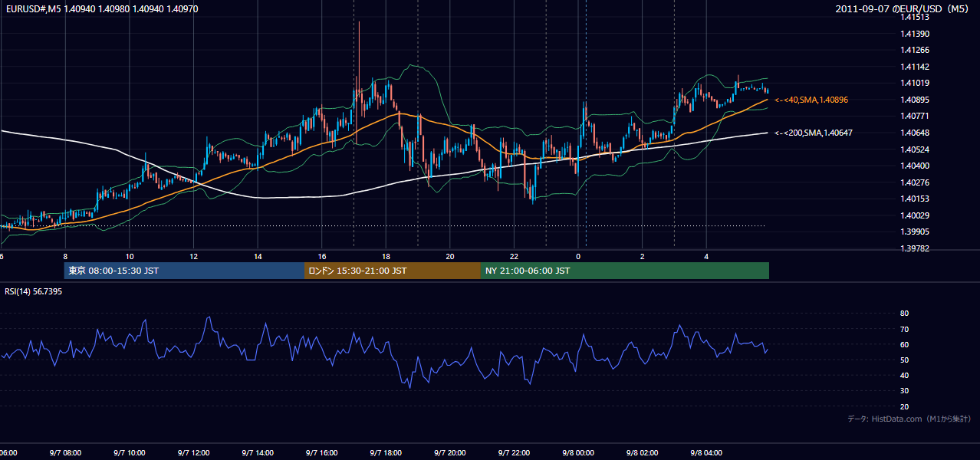This screenshot has width=980, height=460.
Task: Click the London 15:30-21:00 JST session bar
Action: pyautogui.click(x=393, y=271)
